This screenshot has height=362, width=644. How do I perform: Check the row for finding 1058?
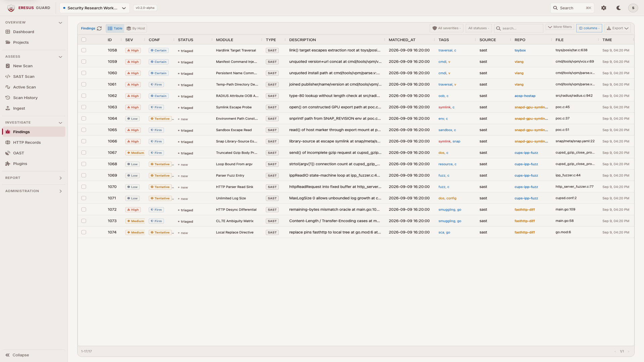pos(84,50)
